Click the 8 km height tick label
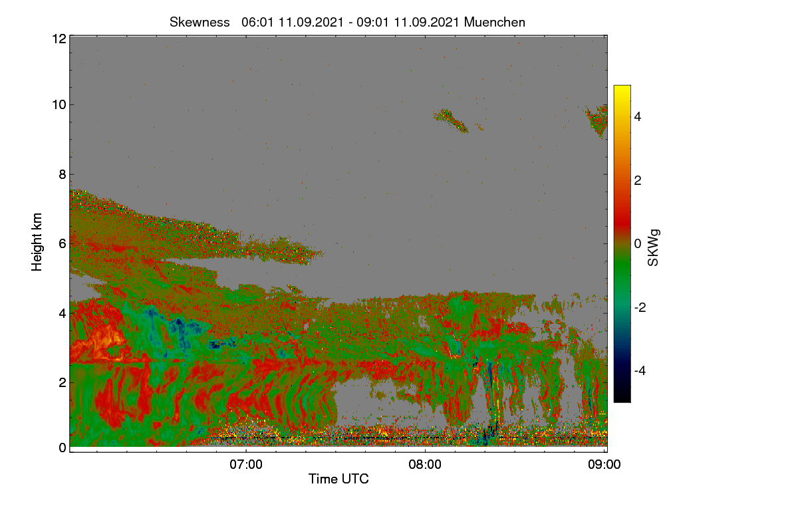The width and height of the screenshot is (798, 532). point(62,174)
